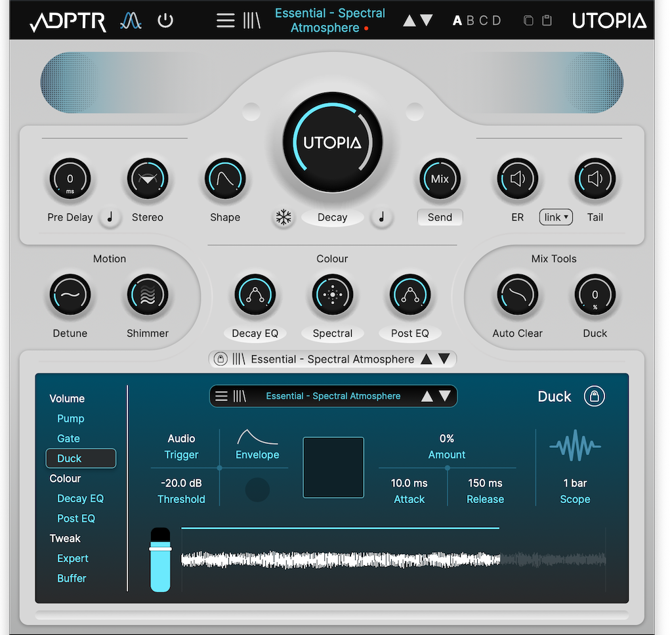The height and width of the screenshot is (635, 672).
Task: Switch to A state slot
Action: pyautogui.click(x=457, y=20)
